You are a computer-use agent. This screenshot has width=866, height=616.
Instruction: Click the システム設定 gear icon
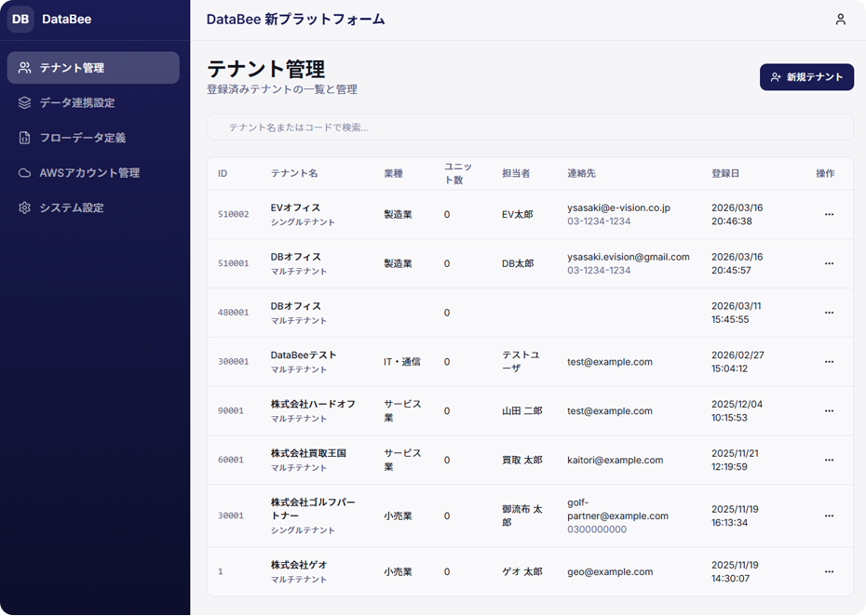[x=24, y=208]
